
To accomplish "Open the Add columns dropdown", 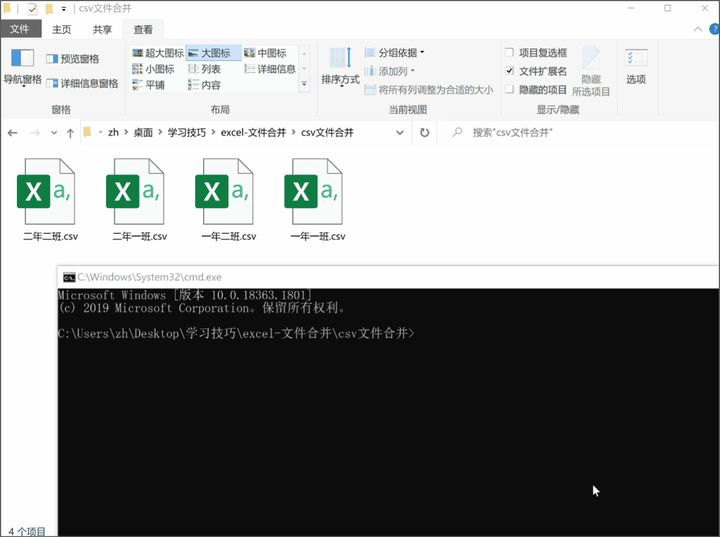I will point(390,71).
